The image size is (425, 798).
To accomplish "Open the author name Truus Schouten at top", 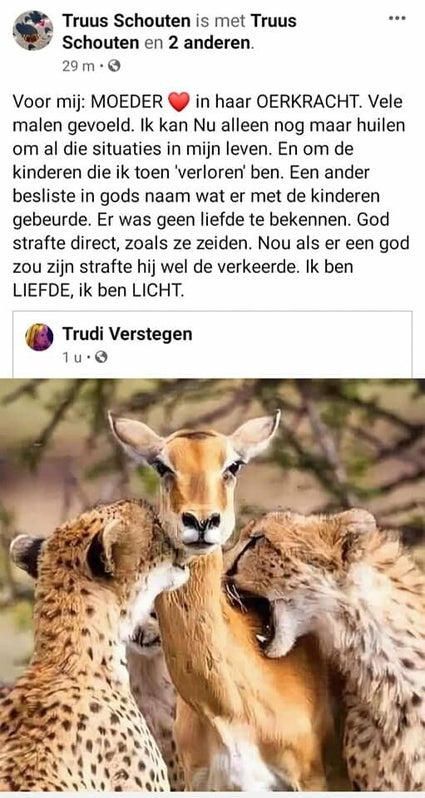I will point(126,21).
